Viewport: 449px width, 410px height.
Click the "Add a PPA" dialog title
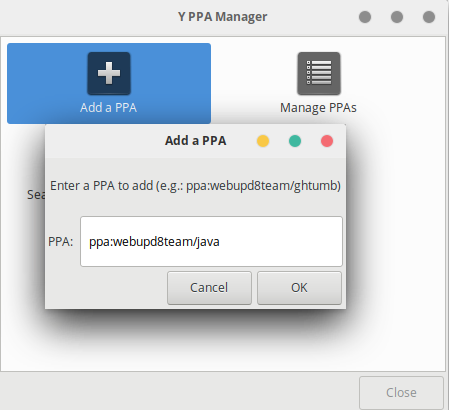[196, 141]
